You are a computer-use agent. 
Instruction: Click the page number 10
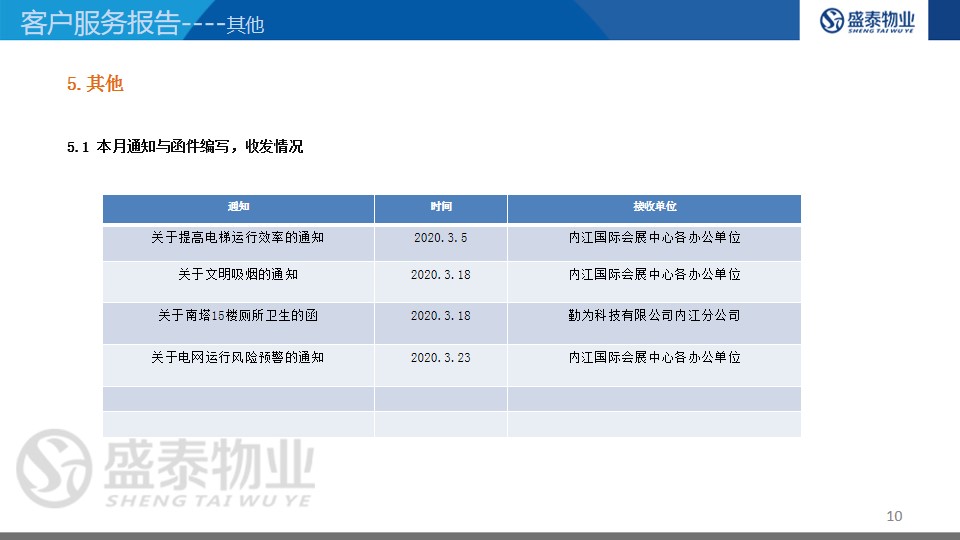(894, 516)
